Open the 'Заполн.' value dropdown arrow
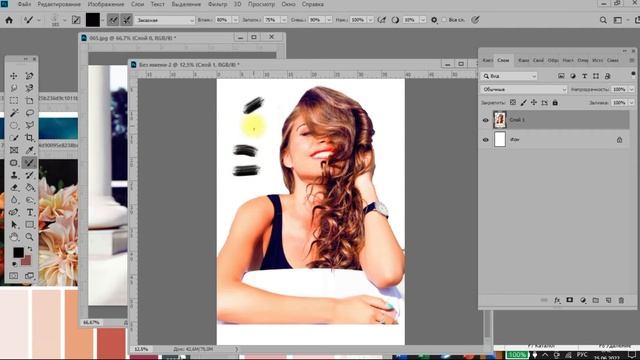The height and width of the screenshot is (360, 640). 284,20
